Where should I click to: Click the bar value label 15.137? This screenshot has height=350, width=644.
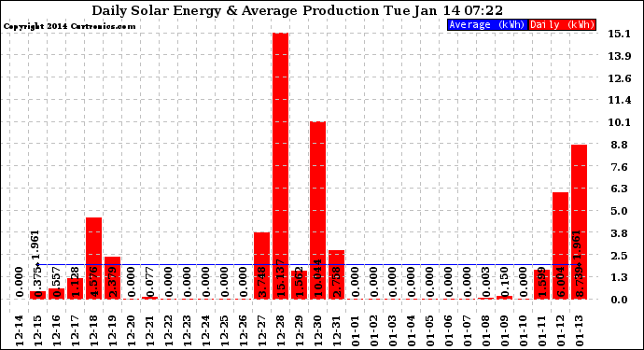coord(281,278)
